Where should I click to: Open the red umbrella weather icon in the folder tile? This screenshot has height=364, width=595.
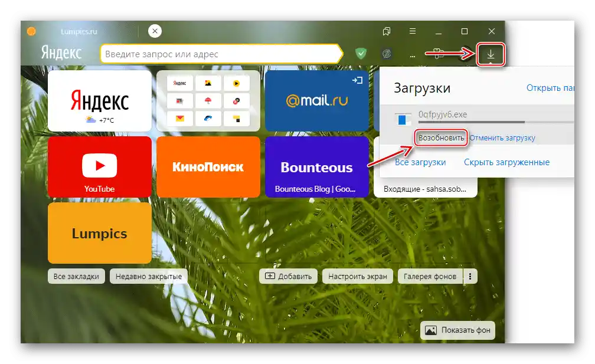pos(208,101)
